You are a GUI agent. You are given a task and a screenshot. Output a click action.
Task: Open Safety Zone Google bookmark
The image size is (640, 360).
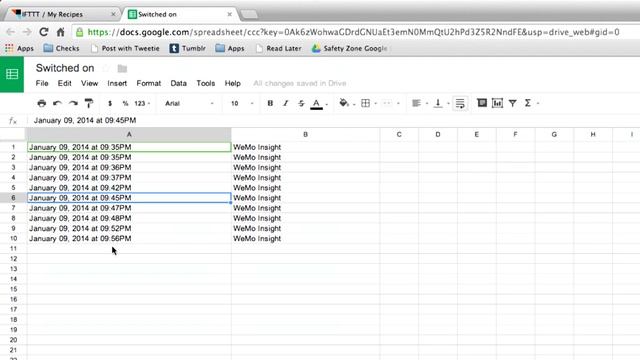[350, 48]
